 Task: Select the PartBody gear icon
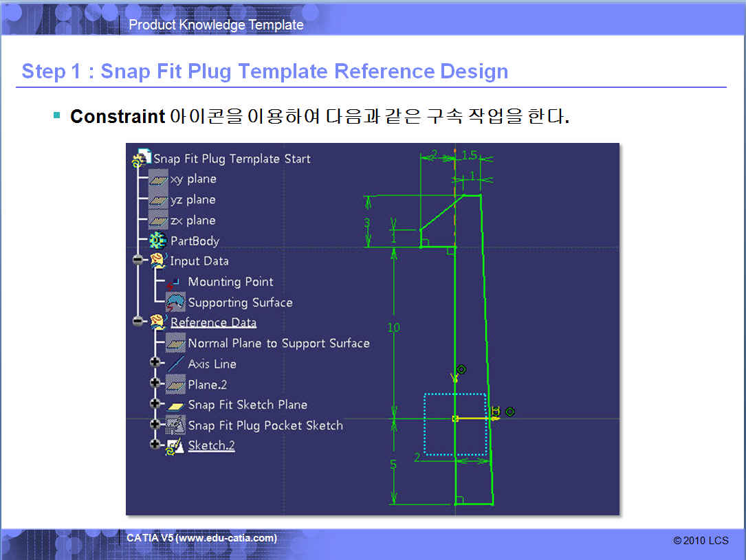tap(158, 241)
